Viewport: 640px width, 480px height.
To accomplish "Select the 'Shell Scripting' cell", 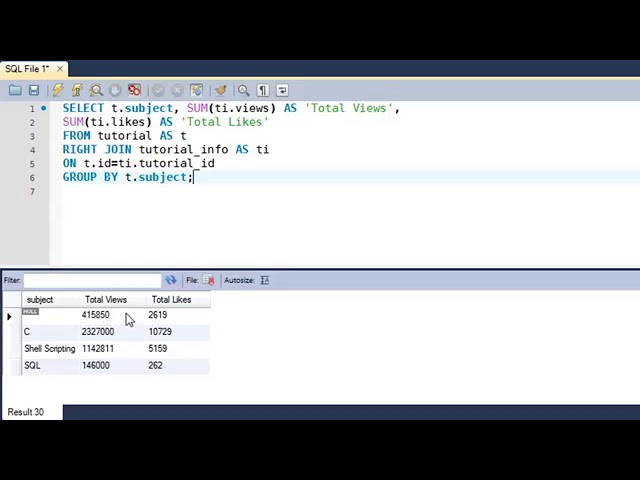I will tap(50, 349).
